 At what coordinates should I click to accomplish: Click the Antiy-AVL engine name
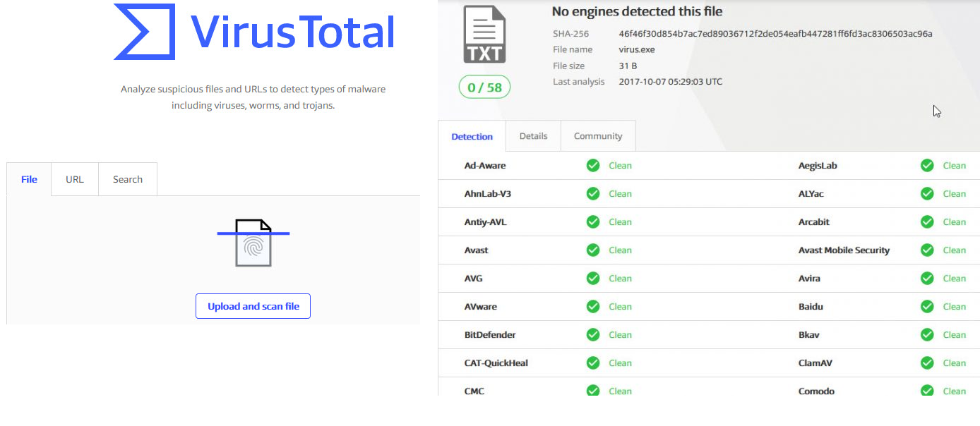[485, 221]
